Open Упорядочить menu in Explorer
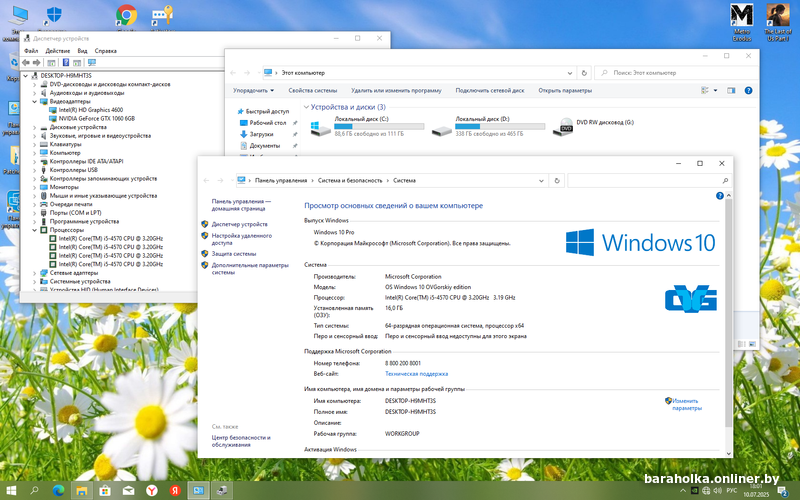The height and width of the screenshot is (500, 800). [254, 90]
